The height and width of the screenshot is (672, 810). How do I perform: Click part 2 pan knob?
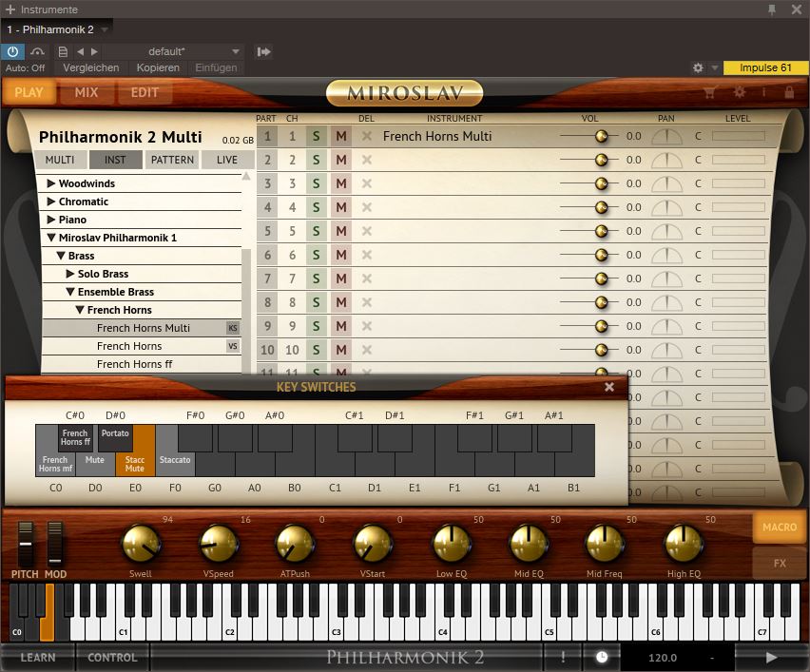point(666,161)
